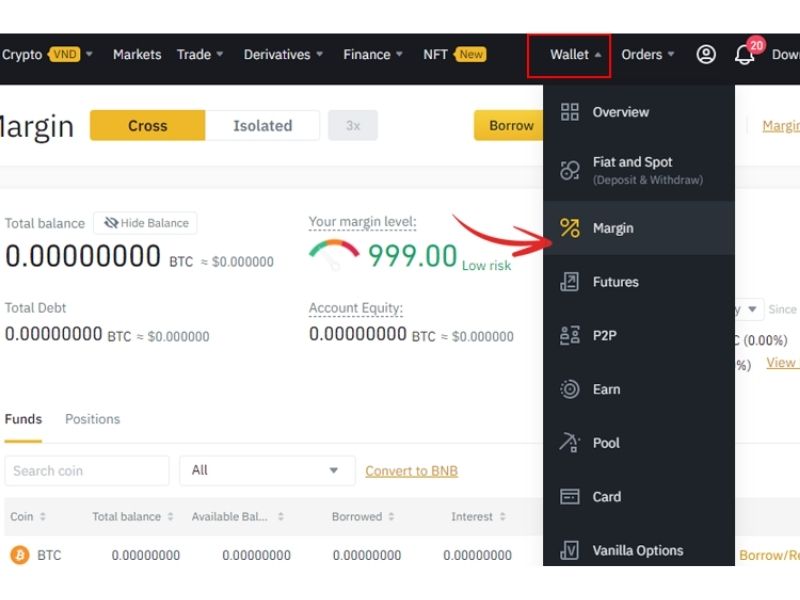Open the All coin filter dropdown
This screenshot has height=600, width=800.
[x=267, y=470]
